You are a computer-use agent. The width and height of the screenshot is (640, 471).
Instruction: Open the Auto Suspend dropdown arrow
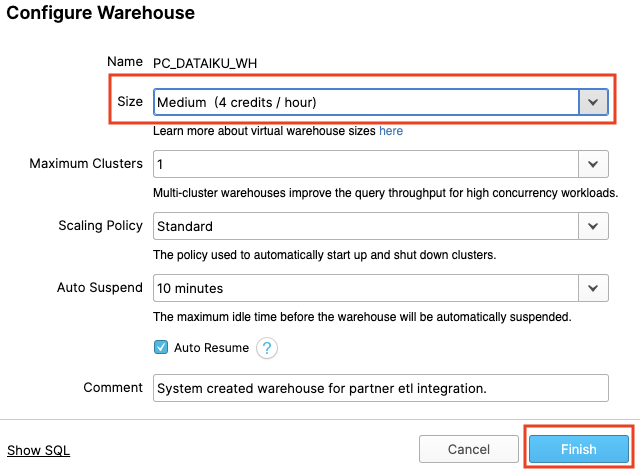[x=593, y=288]
